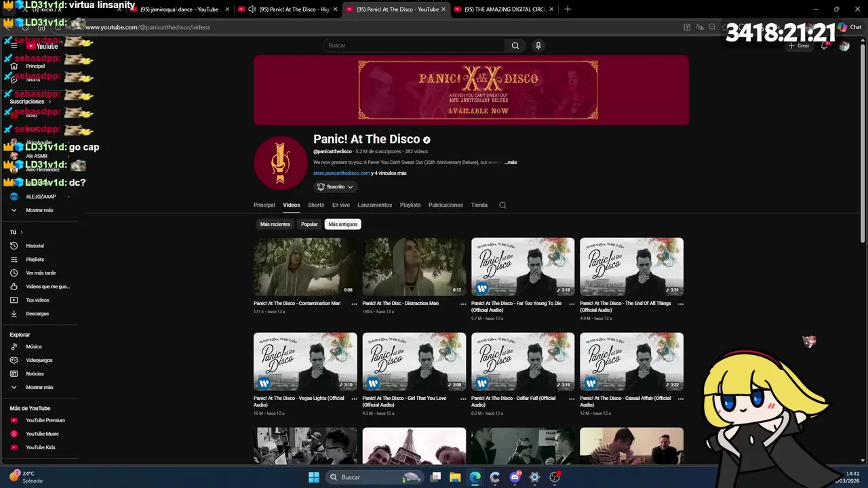The image size is (868, 488).
Task: Open the new browser tab plus button
Action: 568,9
